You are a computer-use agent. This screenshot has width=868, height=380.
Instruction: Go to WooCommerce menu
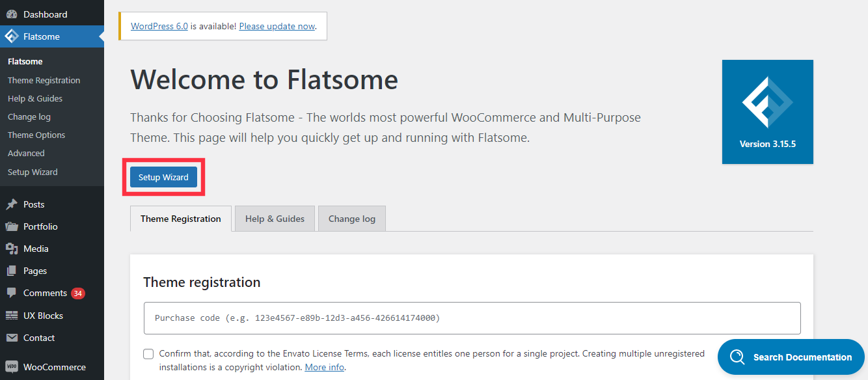[52, 367]
